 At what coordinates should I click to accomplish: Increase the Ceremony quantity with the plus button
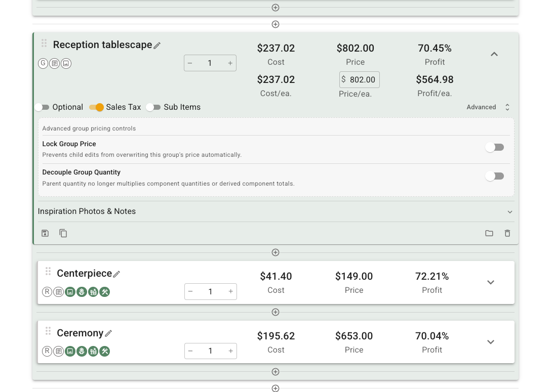[231, 351]
